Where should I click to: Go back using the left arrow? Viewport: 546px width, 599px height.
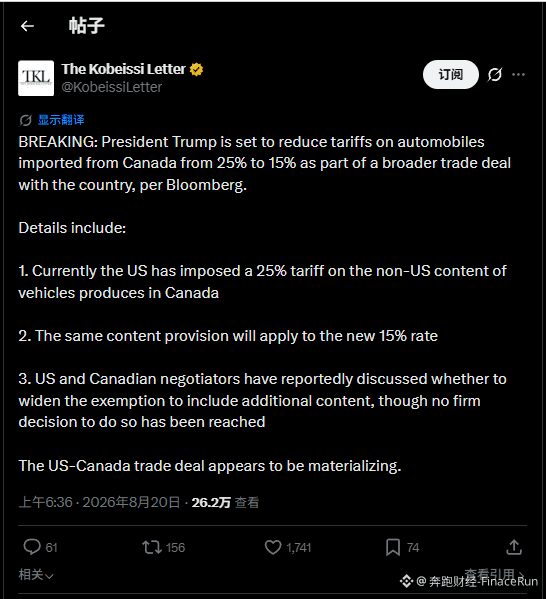pyautogui.click(x=27, y=26)
